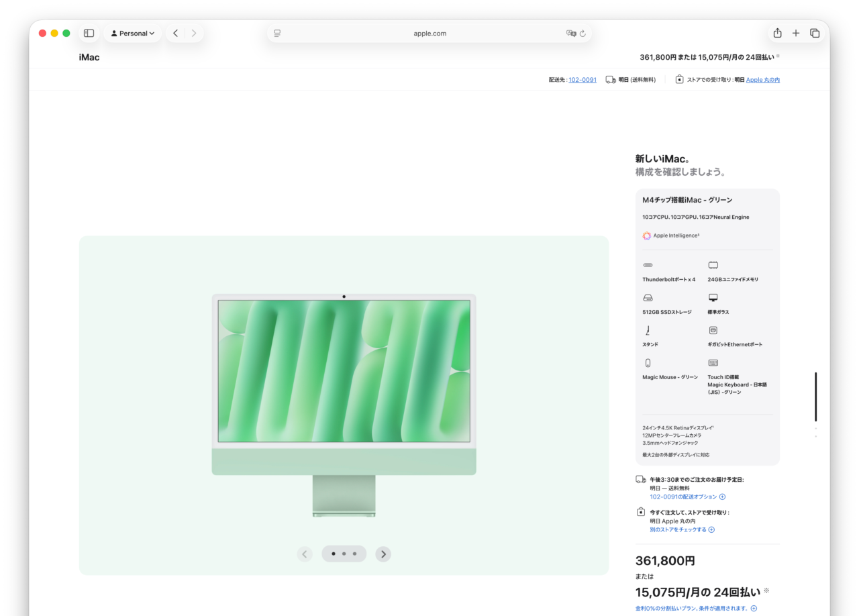Open the Apple 丸の内 store link in top bar
The width and height of the screenshot is (859, 616).
click(x=763, y=79)
